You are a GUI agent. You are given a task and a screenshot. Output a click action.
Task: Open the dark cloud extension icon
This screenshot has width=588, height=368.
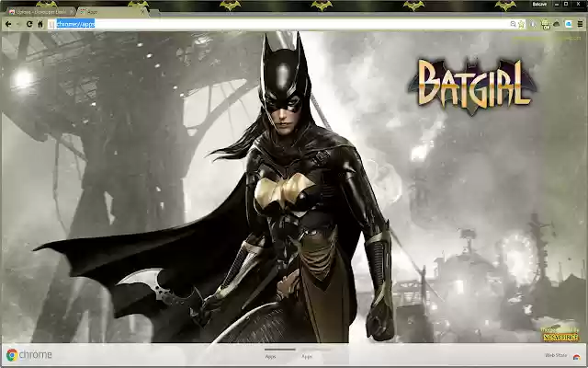click(x=557, y=24)
